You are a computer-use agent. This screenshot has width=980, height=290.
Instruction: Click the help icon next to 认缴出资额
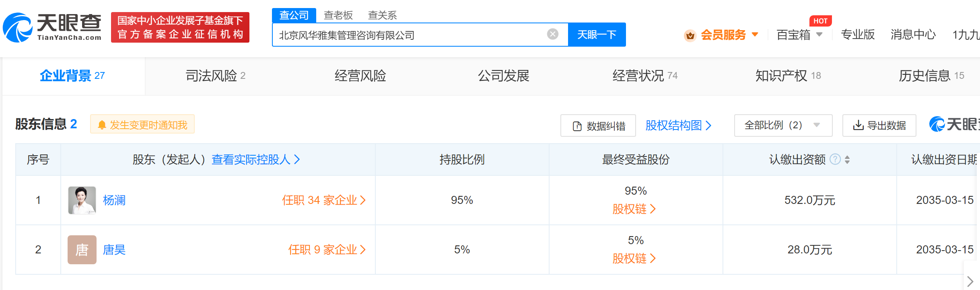pos(835,160)
